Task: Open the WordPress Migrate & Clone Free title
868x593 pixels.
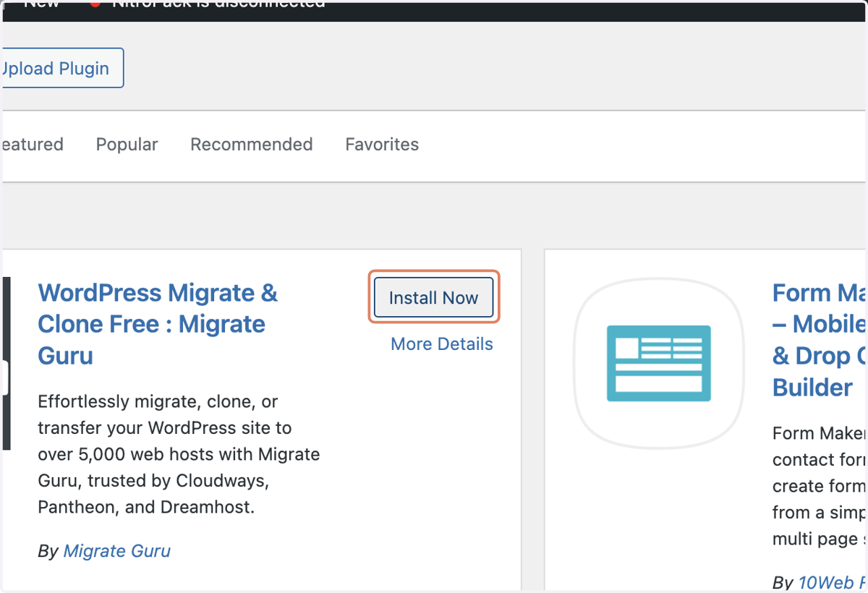Action: 158,324
